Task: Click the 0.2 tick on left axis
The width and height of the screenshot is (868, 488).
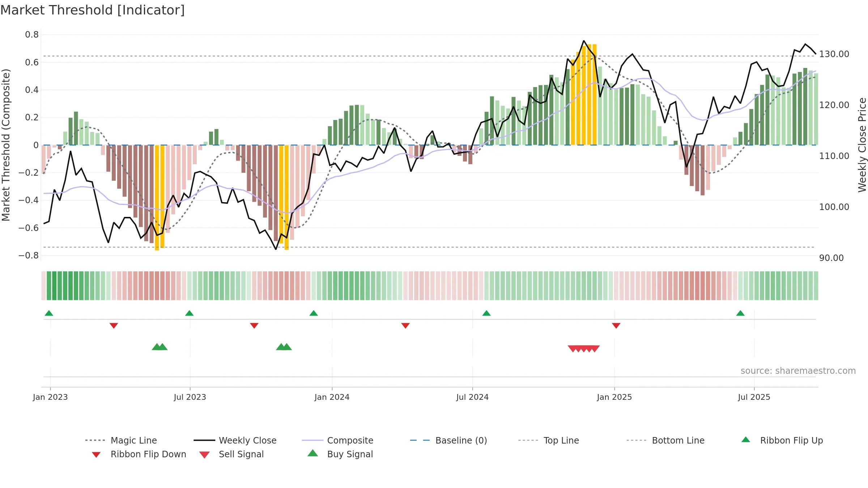Action: pos(32,117)
